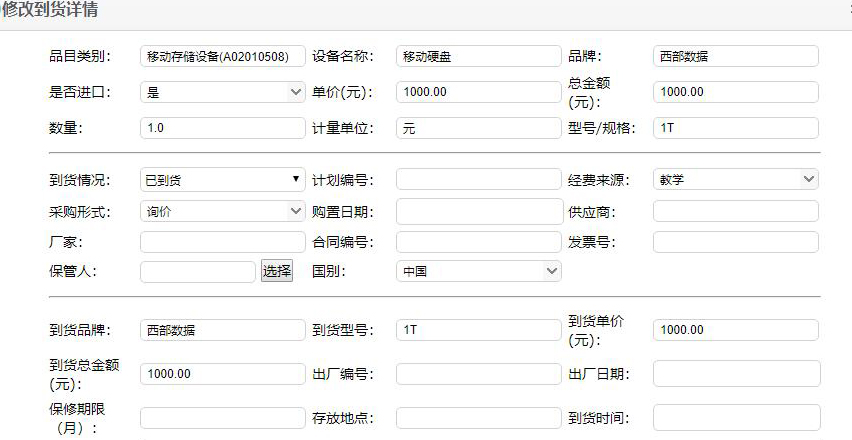Select the 出厂日期 input field
The width and height of the screenshot is (852, 440).
coord(737,374)
